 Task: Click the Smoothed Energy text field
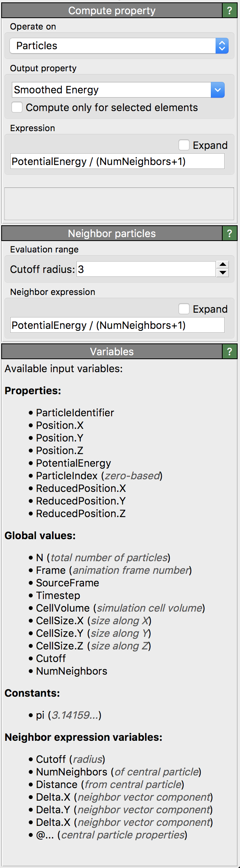[110, 90]
